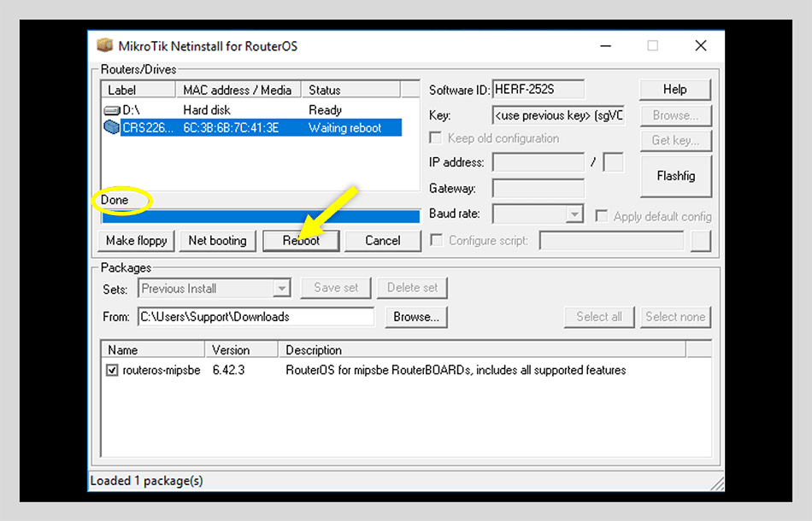Close the Netinstall window
The height and width of the screenshot is (521, 812).
coord(701,46)
